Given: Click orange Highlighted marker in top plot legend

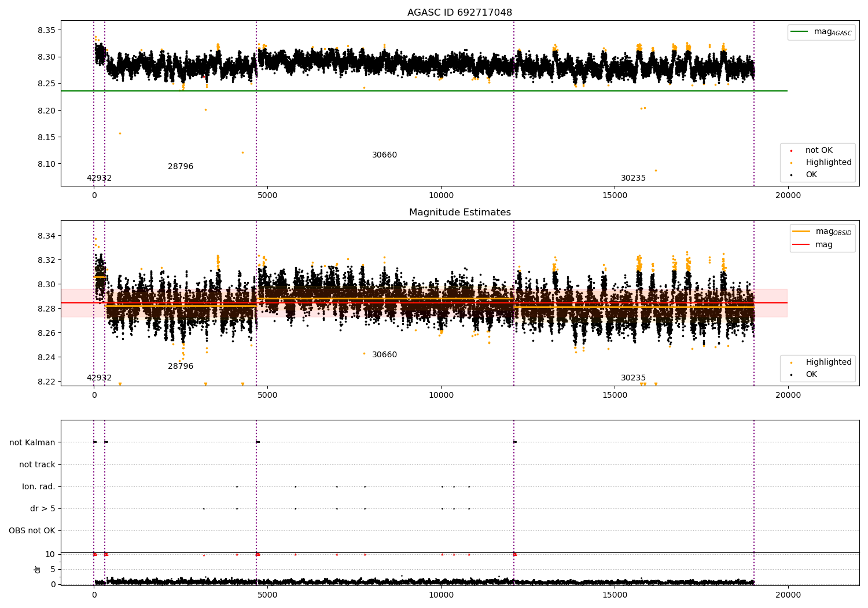Looking at the screenshot, I should coord(791,163).
